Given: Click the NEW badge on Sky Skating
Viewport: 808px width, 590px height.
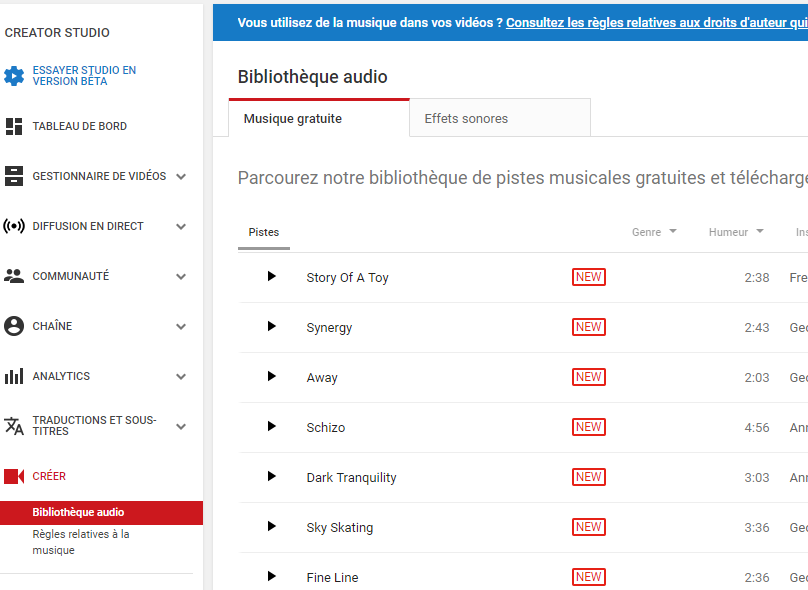Looking at the screenshot, I should [x=588, y=527].
